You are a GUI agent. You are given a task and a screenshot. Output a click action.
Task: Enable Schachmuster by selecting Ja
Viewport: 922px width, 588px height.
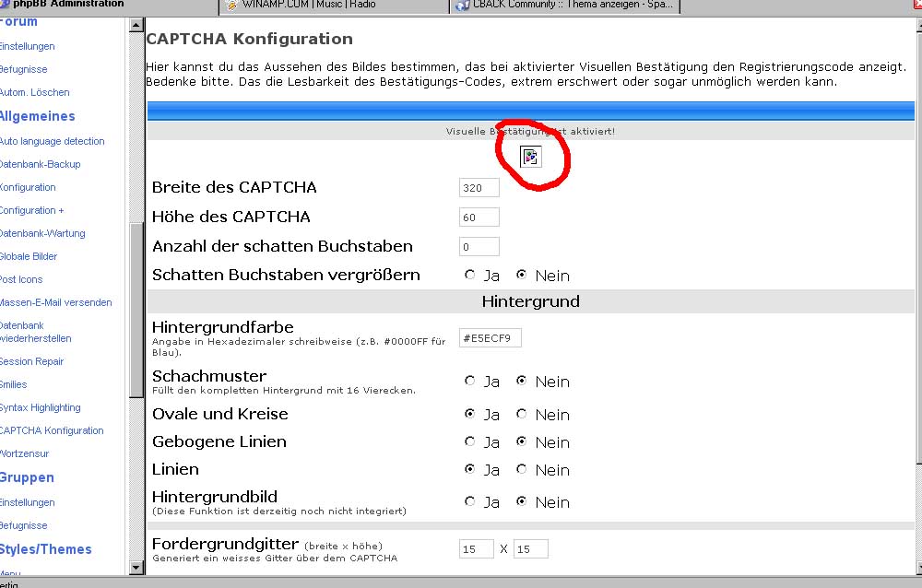pyautogui.click(x=470, y=381)
